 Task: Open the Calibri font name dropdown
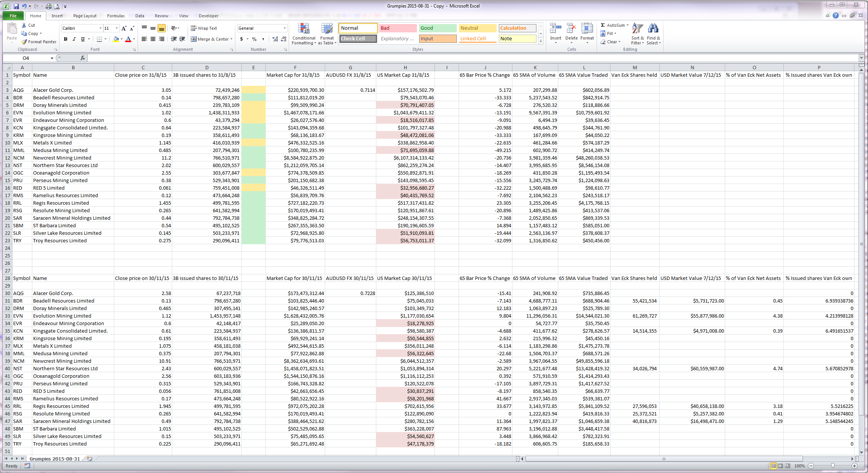(100, 28)
